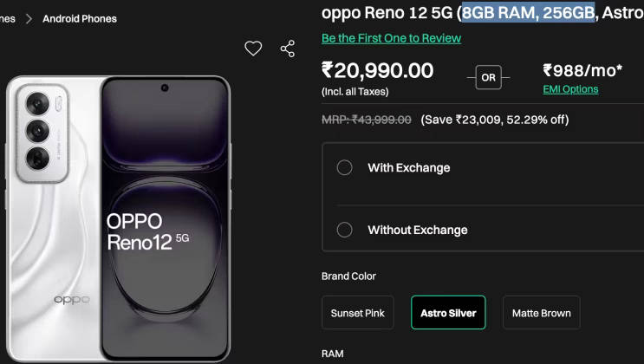This screenshot has width=644, height=364.
Task: Add phone to wishlist with heart icon
Action: click(253, 49)
